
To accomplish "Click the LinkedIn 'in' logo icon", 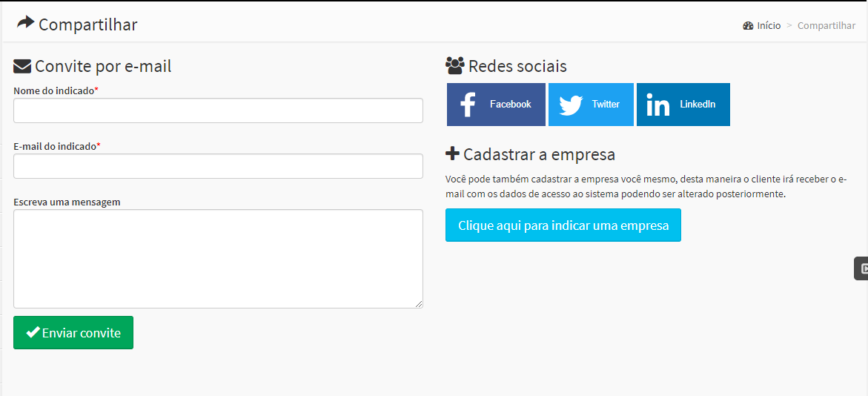I will coord(657,105).
